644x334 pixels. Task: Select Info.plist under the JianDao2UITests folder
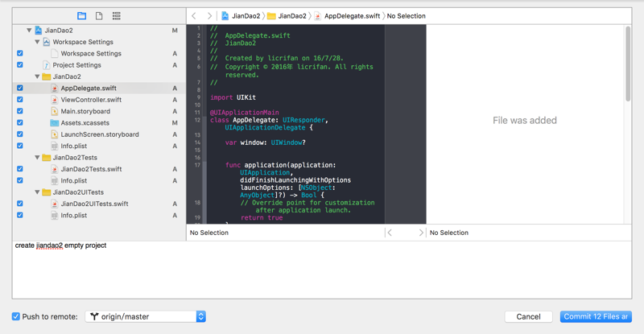pos(74,215)
